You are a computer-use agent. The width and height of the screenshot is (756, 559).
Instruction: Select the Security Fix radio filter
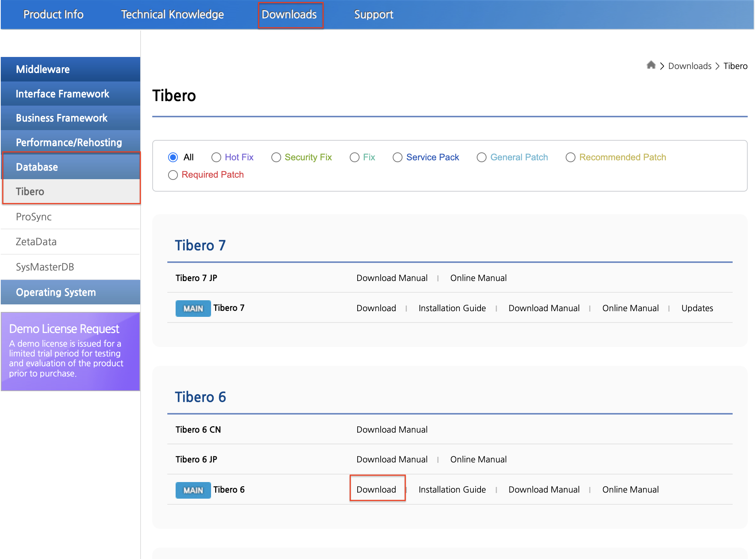tap(276, 157)
